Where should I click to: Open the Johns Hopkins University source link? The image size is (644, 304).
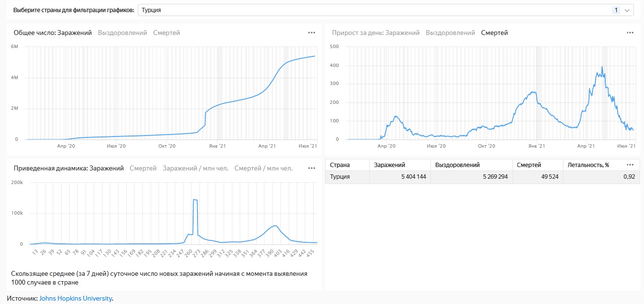(x=75, y=298)
